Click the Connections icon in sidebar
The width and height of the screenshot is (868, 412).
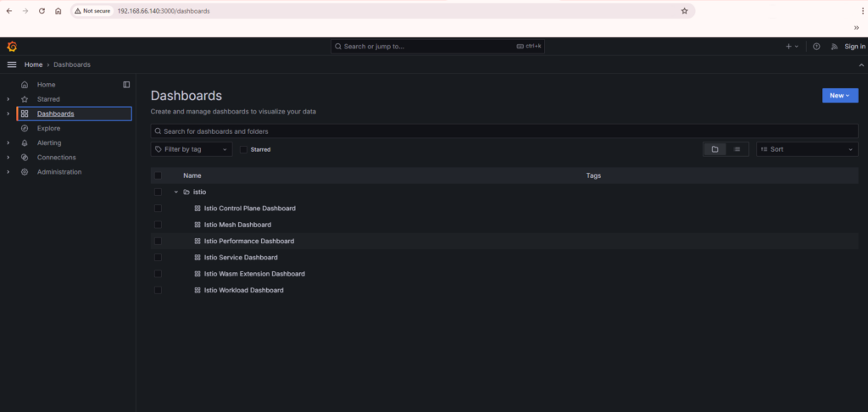pos(25,158)
